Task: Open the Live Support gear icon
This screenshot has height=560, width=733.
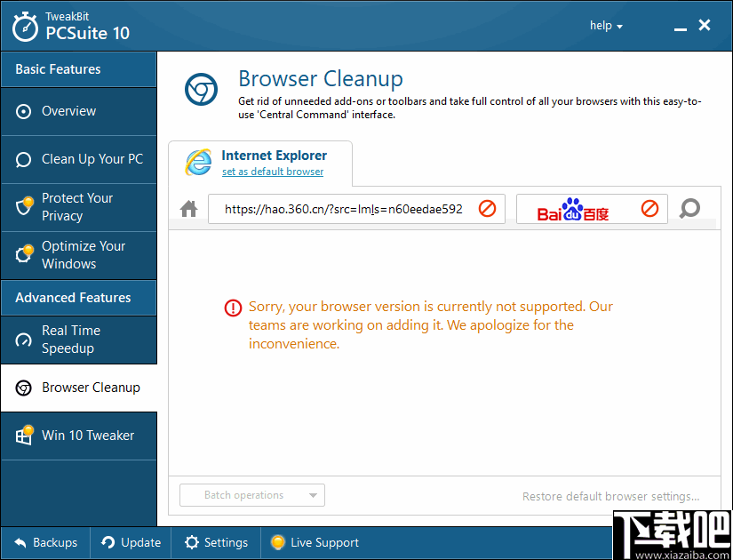Action: (278, 542)
